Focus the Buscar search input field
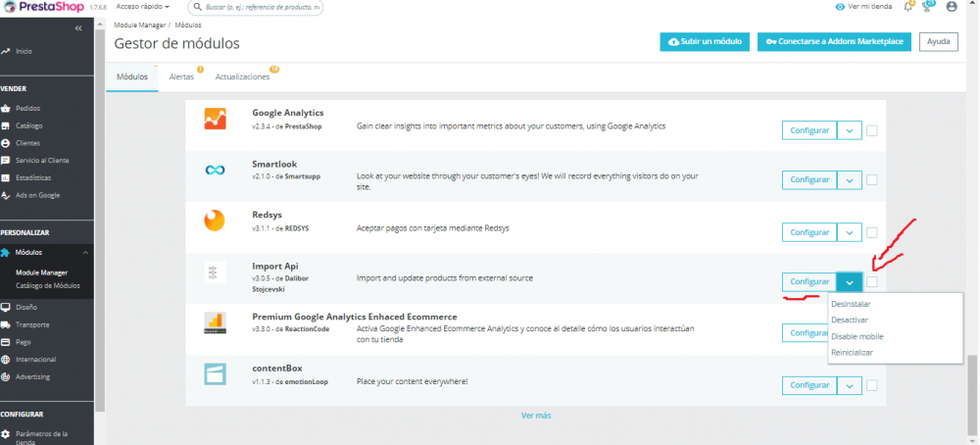Viewport: 980px width, 445px height. (x=260, y=7)
